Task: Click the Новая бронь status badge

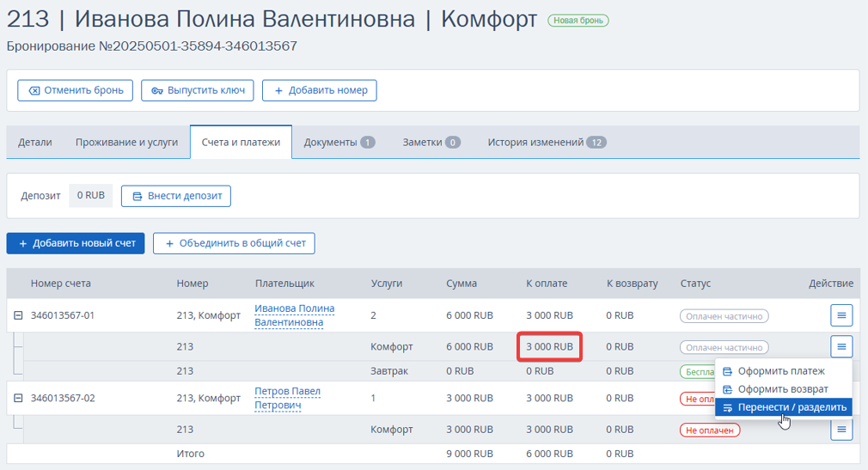Action: [578, 21]
